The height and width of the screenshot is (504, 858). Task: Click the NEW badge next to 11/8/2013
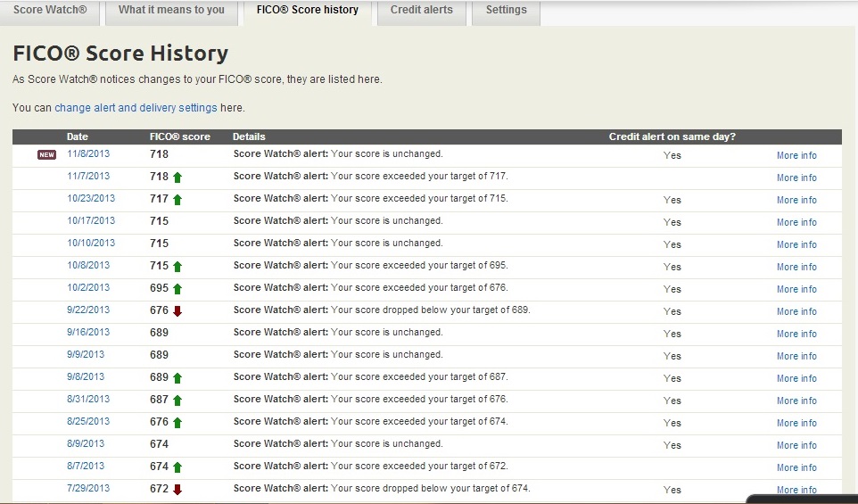point(46,154)
